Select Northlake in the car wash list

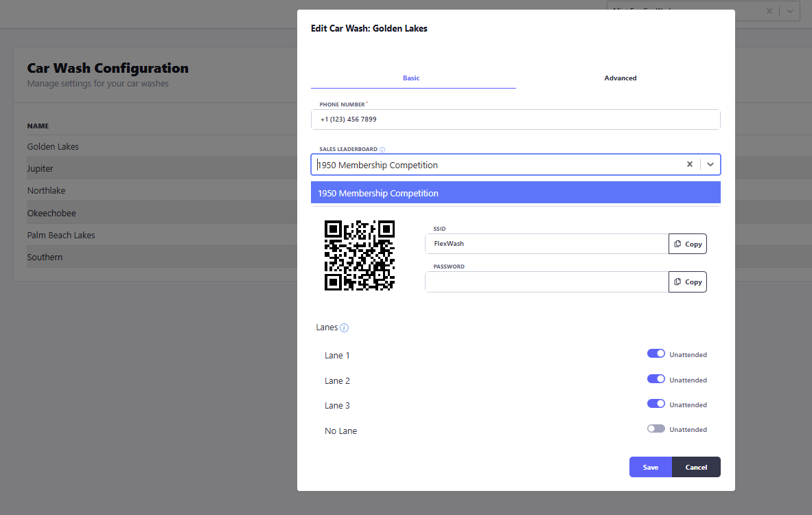pyautogui.click(x=46, y=191)
